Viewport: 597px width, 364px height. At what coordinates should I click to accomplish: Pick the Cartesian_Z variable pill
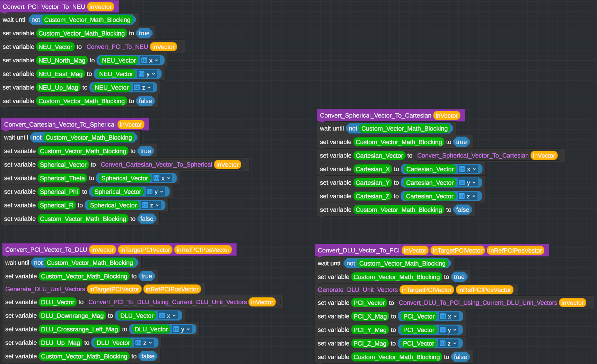point(372,196)
